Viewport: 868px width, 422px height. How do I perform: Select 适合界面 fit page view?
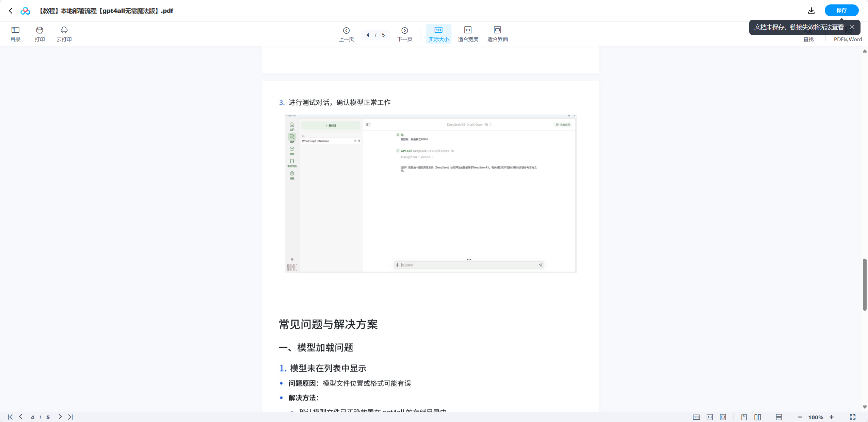coord(497,34)
